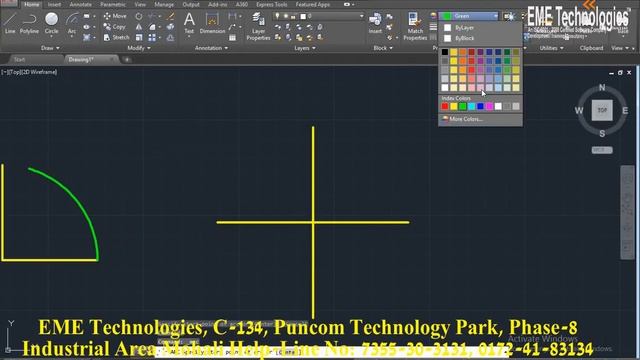Screen dimensions: 640x360
Task: Select the Erase tool icon
Action: coord(171,16)
